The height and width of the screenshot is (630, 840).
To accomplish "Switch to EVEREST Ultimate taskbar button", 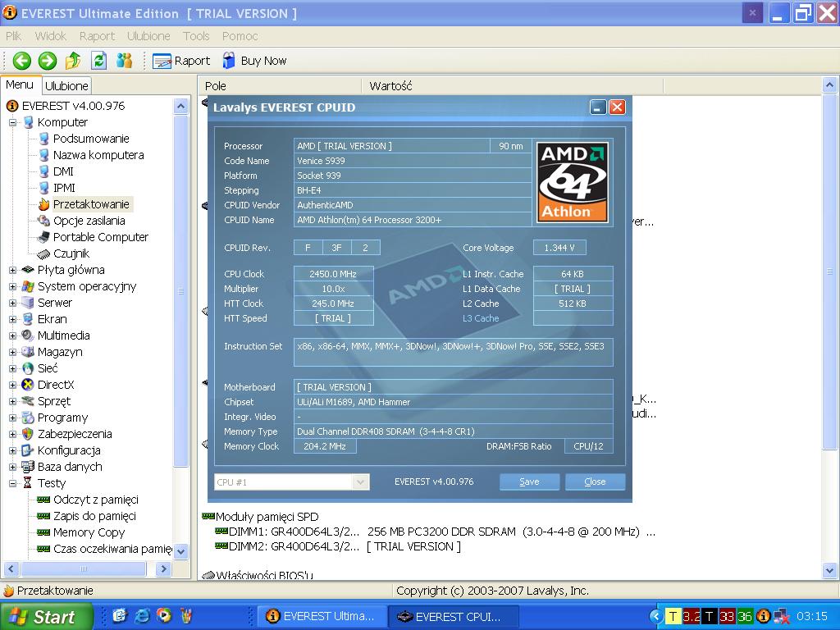I will pyautogui.click(x=322, y=617).
